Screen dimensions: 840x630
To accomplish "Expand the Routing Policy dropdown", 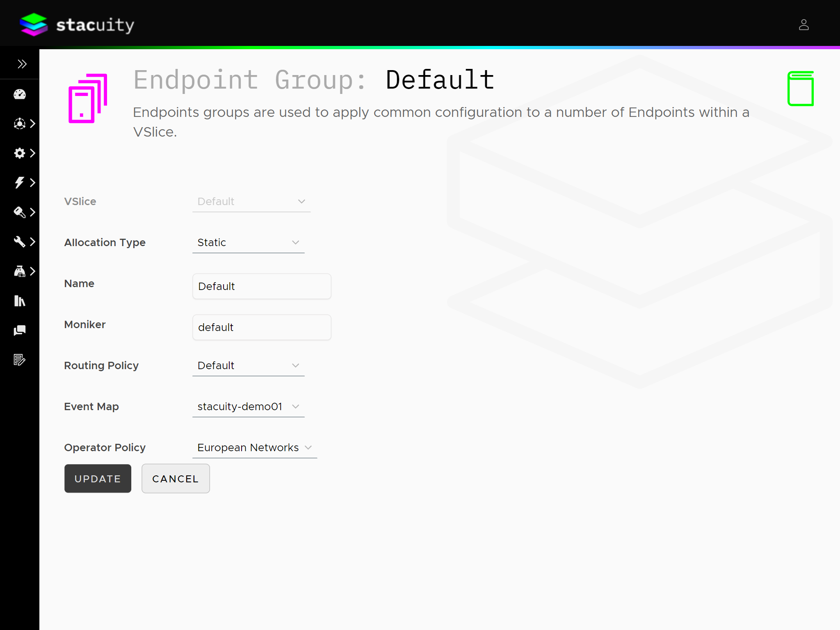I will point(248,365).
